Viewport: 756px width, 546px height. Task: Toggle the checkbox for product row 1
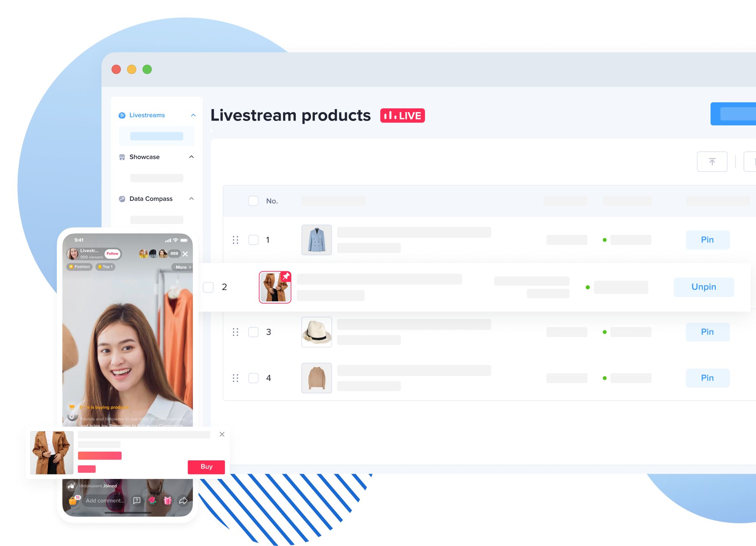(x=253, y=239)
